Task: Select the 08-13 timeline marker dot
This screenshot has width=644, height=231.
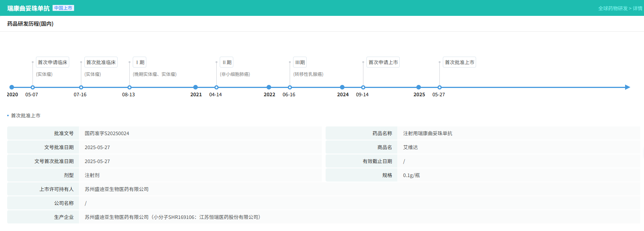Action: pyautogui.click(x=129, y=87)
